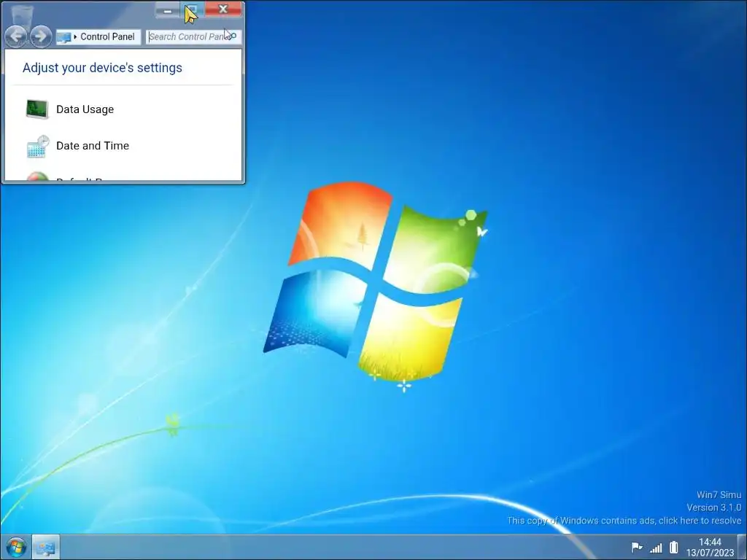Click the Show Desktop strip
The image size is (747, 560).
point(742,547)
